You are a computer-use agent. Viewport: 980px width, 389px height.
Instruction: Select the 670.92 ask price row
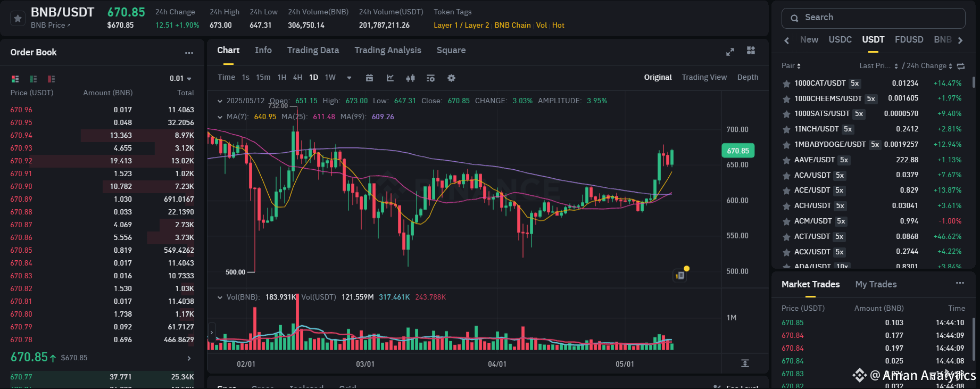pos(102,161)
